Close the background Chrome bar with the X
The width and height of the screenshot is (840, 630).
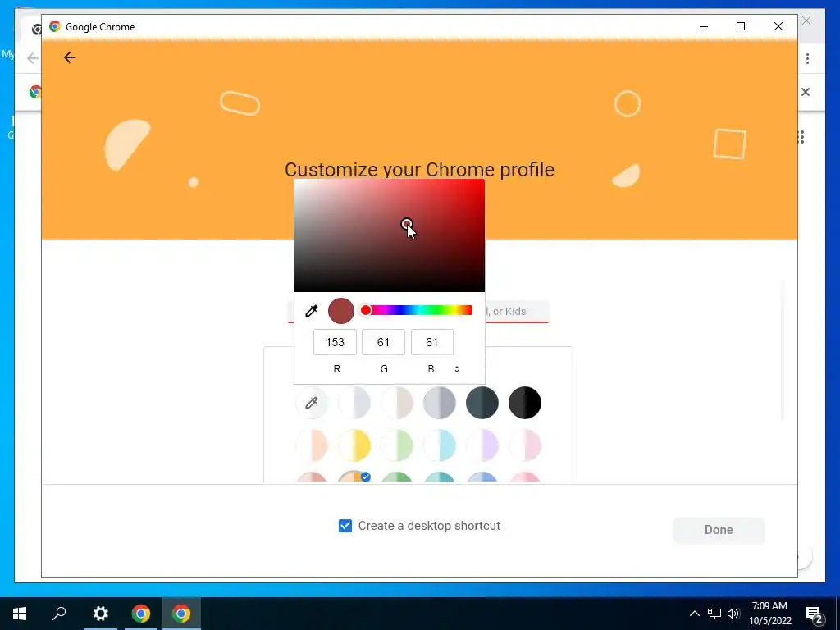806,92
